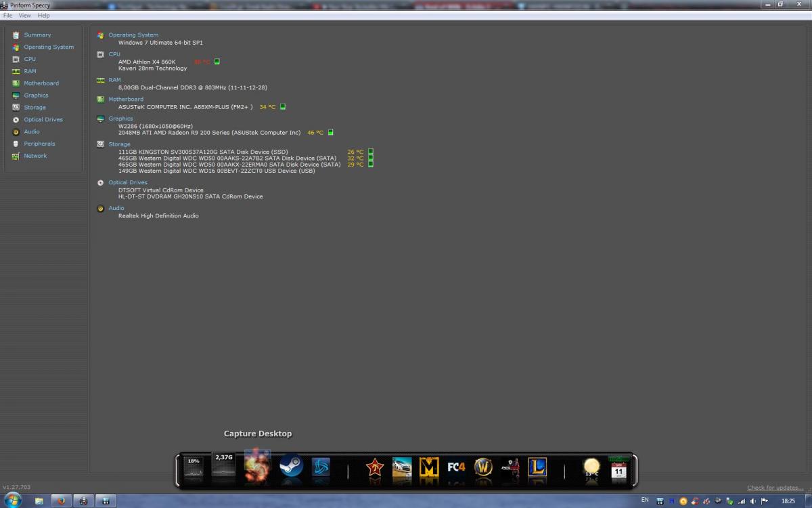812x508 pixels.
Task: Select Audio in the sidebar
Action: pyautogui.click(x=32, y=131)
